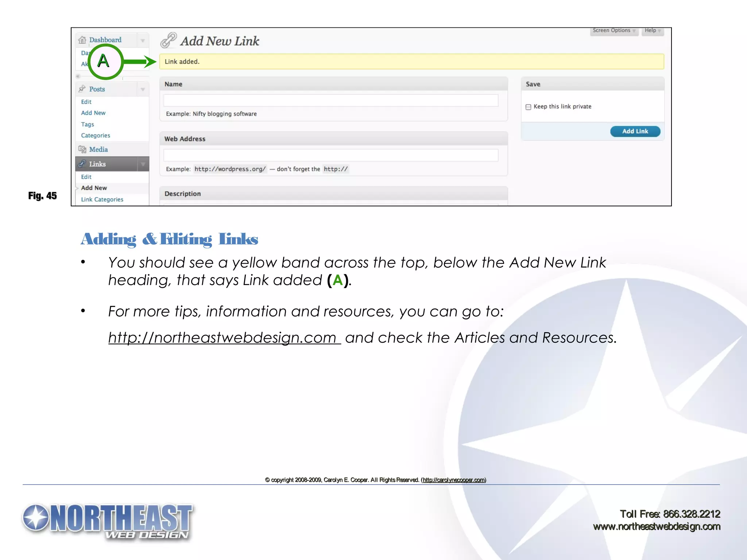747x560 pixels.
Task: Open Edit under Links
Action: click(x=86, y=177)
